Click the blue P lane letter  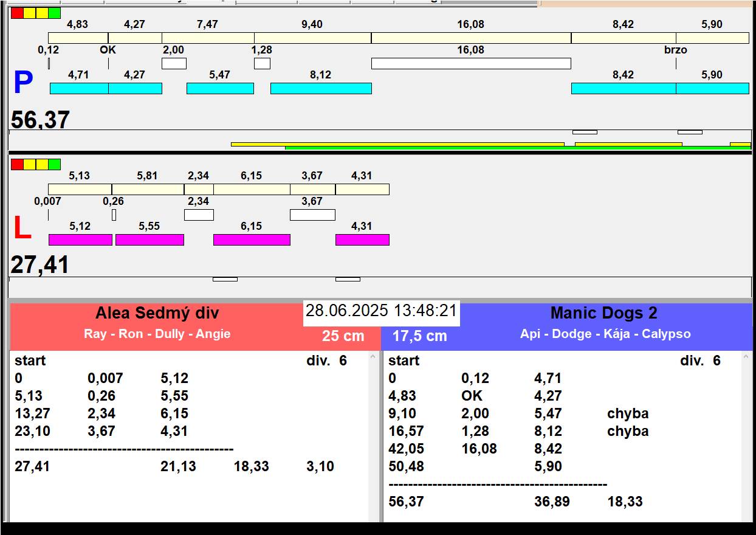(x=23, y=83)
